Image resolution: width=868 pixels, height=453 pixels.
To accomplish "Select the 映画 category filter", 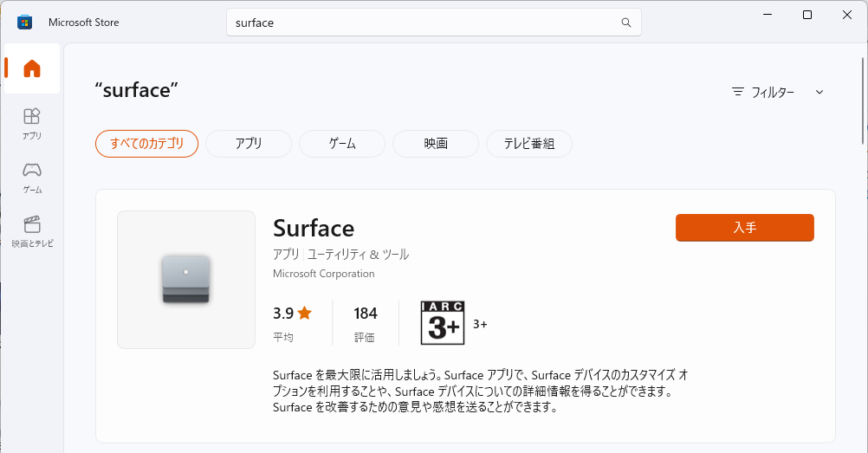I will [436, 144].
